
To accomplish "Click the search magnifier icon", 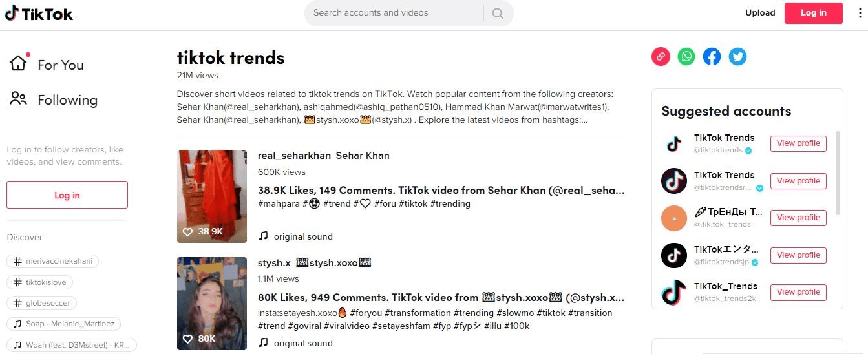I will (x=498, y=13).
